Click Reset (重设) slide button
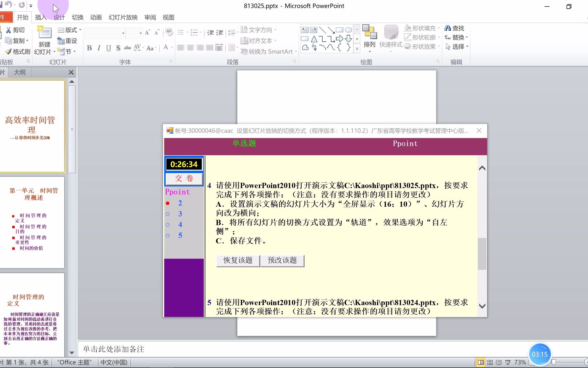This screenshot has height=368, width=588. click(68, 41)
